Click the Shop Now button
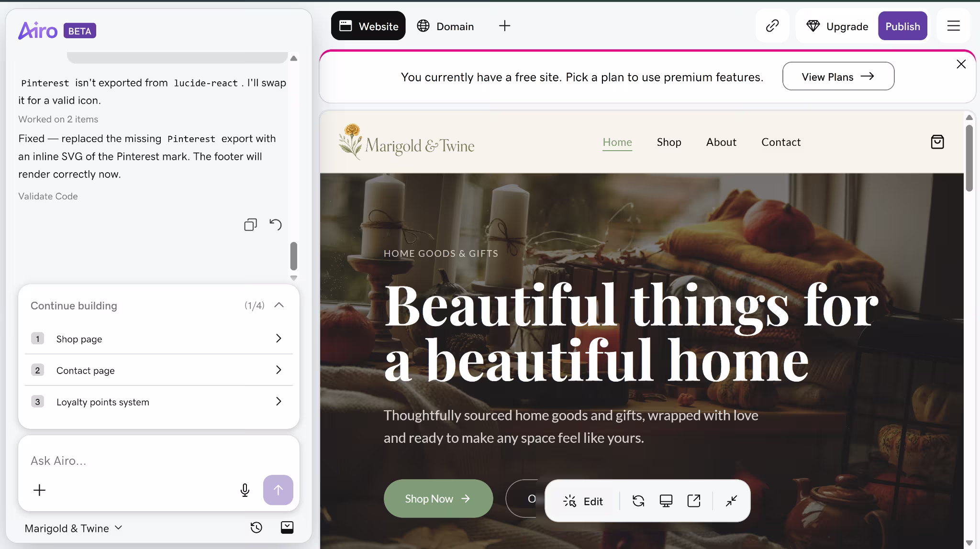The height and width of the screenshot is (549, 980). tap(438, 498)
